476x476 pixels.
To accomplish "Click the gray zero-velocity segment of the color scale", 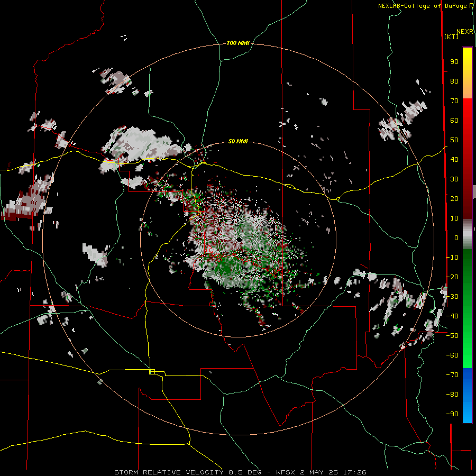I will pos(467,234).
